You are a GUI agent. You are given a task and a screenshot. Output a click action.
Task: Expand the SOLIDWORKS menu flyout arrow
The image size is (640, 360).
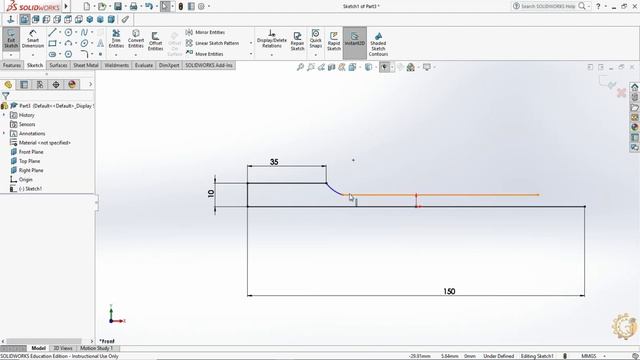tap(66, 6)
